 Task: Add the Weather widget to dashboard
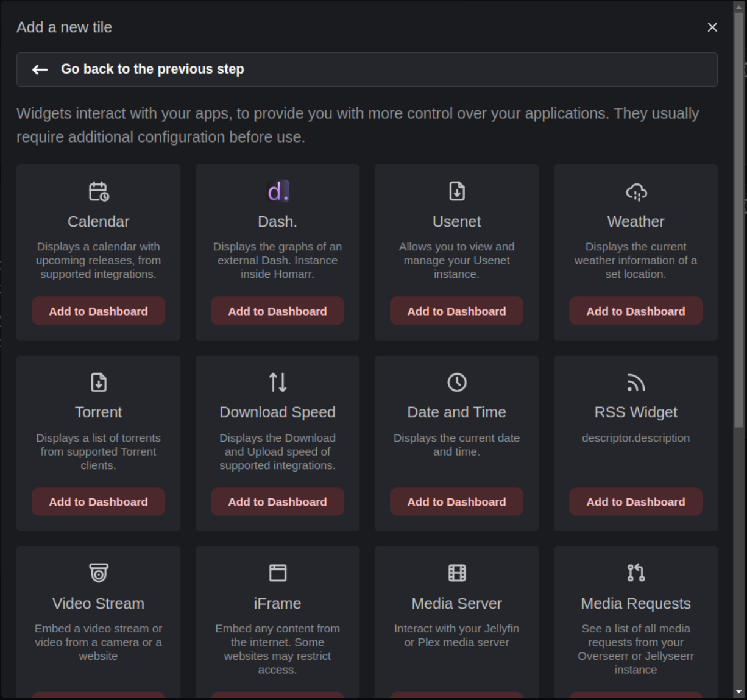click(x=635, y=311)
